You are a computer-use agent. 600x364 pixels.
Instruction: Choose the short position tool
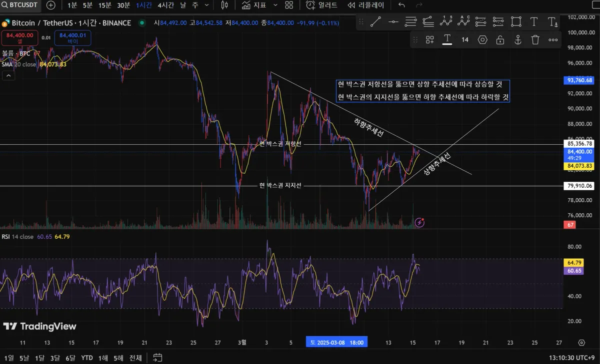(x=498, y=21)
